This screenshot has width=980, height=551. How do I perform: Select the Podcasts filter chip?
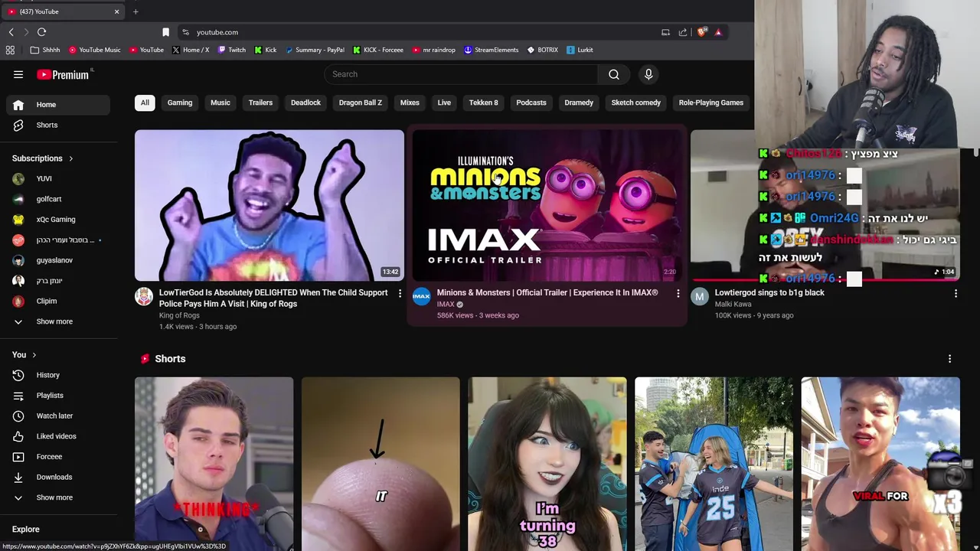pos(531,103)
